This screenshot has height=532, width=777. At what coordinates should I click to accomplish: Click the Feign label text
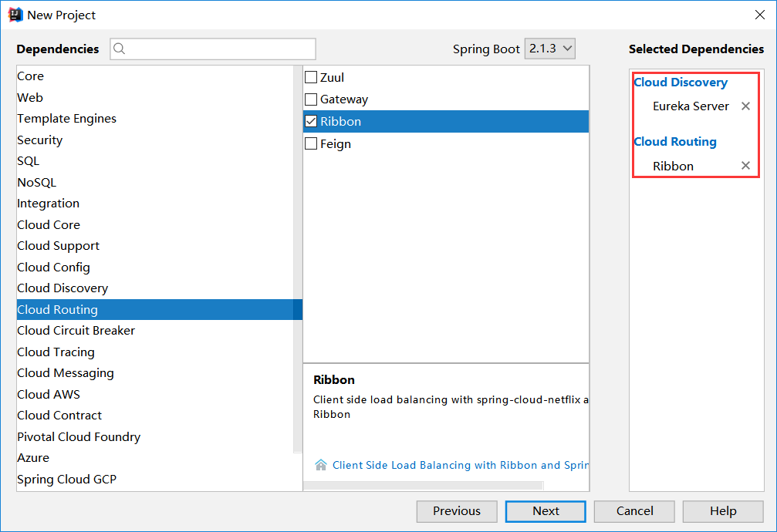click(336, 144)
